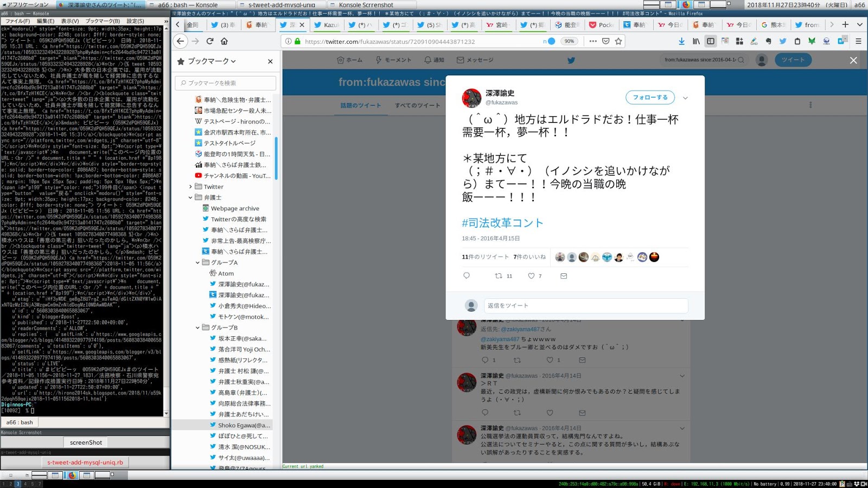The width and height of the screenshot is (868, 488).
Task: Like the tweet showing 7 likes
Action: [x=532, y=276]
